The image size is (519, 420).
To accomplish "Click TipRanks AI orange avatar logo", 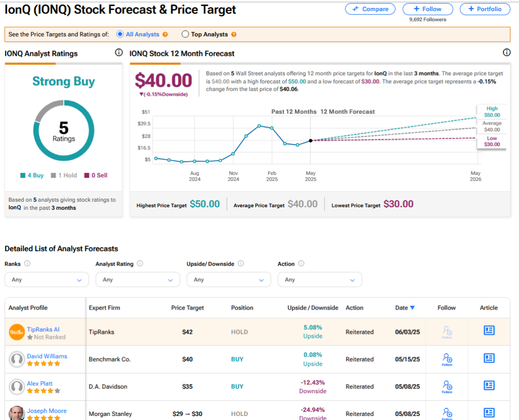I will tap(17, 332).
